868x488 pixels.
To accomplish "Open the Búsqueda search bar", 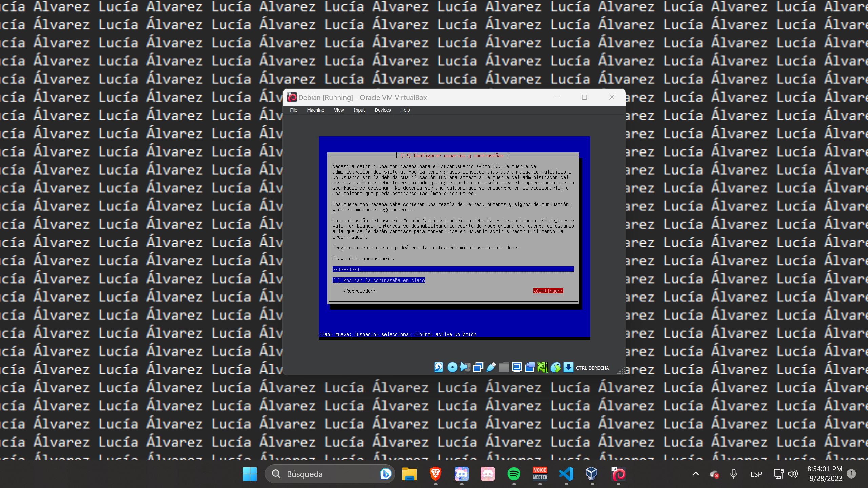I will coord(329,474).
